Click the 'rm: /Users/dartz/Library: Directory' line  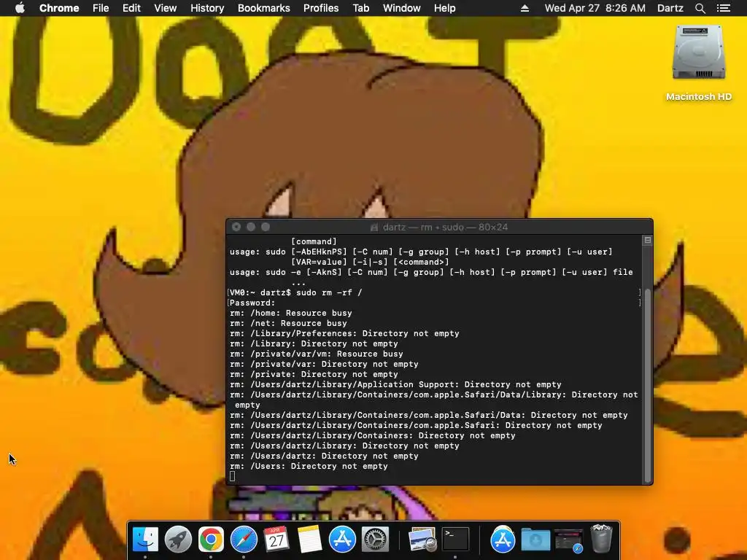(x=344, y=446)
